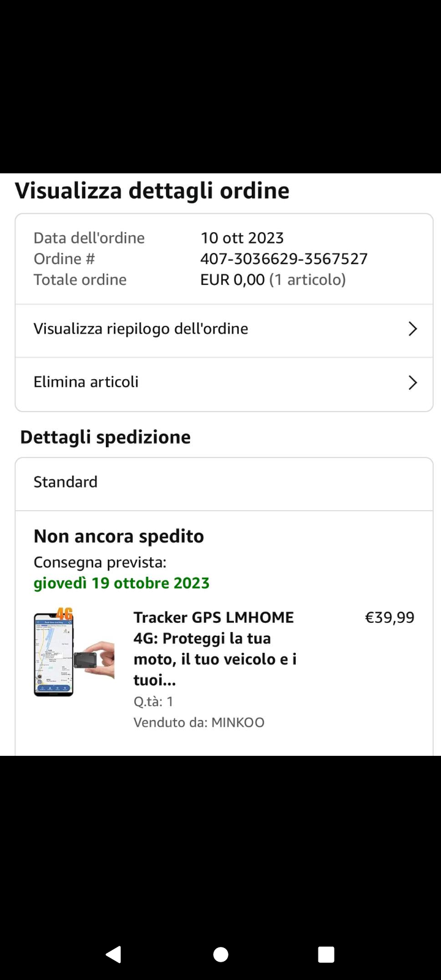The height and width of the screenshot is (980, 441).
Task: Click the Non ancora spedito status heading
Action: point(119,536)
